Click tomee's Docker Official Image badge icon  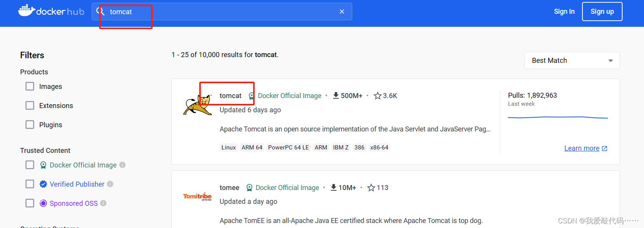pyautogui.click(x=249, y=188)
